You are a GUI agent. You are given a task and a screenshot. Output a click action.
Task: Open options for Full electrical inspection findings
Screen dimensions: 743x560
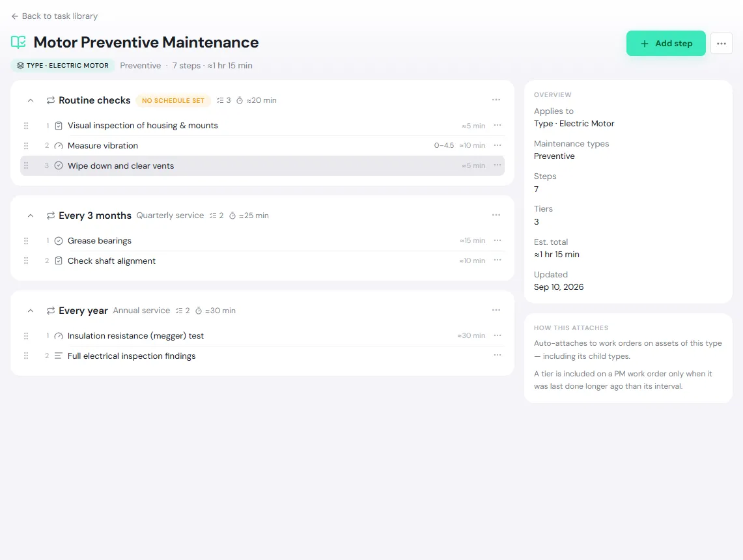tap(498, 356)
